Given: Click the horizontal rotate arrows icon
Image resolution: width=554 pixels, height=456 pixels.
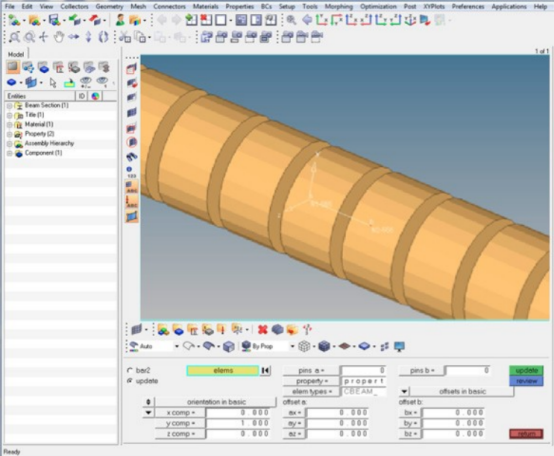Looking at the screenshot, I should click(73, 37).
